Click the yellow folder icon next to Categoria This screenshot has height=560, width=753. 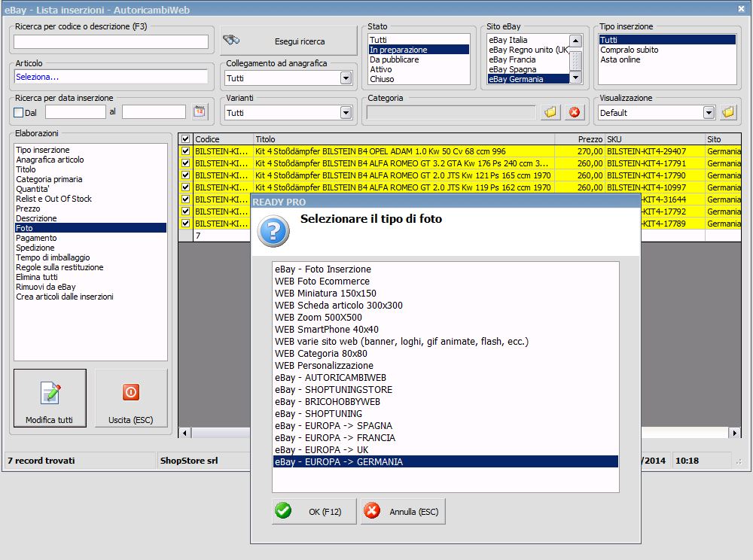[550, 112]
